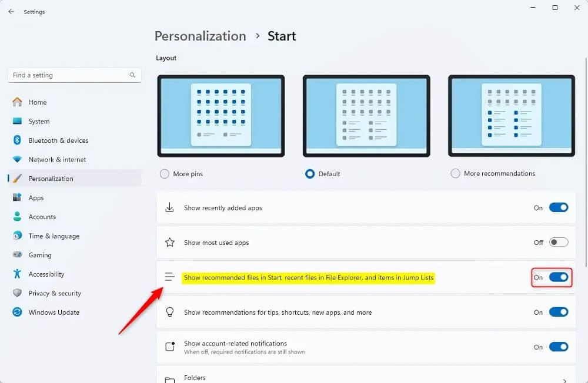Select the More pins radio button
Viewport: 588px width, 383px height.
tap(164, 174)
